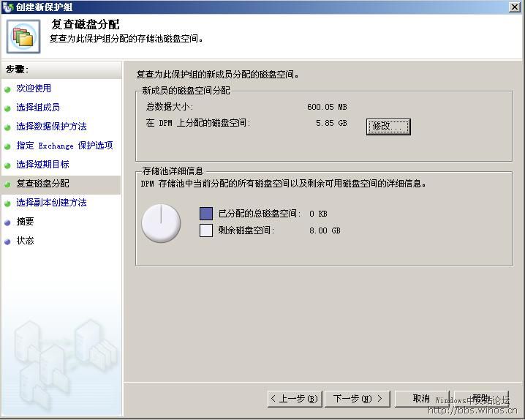The height and width of the screenshot is (420, 525).
Task: Click blue bullet beside 状态 step
Action: point(8,241)
